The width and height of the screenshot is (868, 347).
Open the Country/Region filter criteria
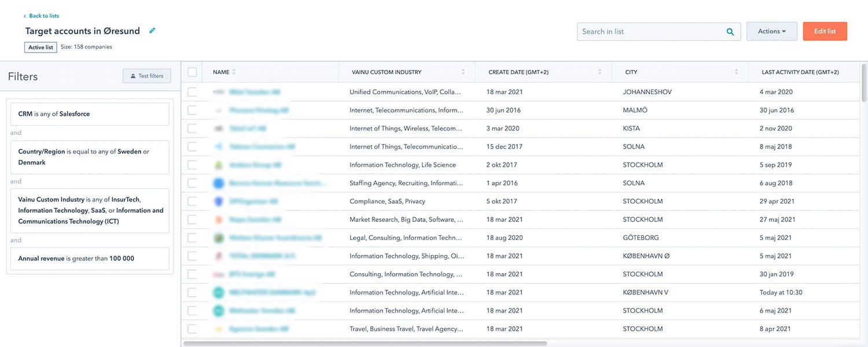click(90, 157)
